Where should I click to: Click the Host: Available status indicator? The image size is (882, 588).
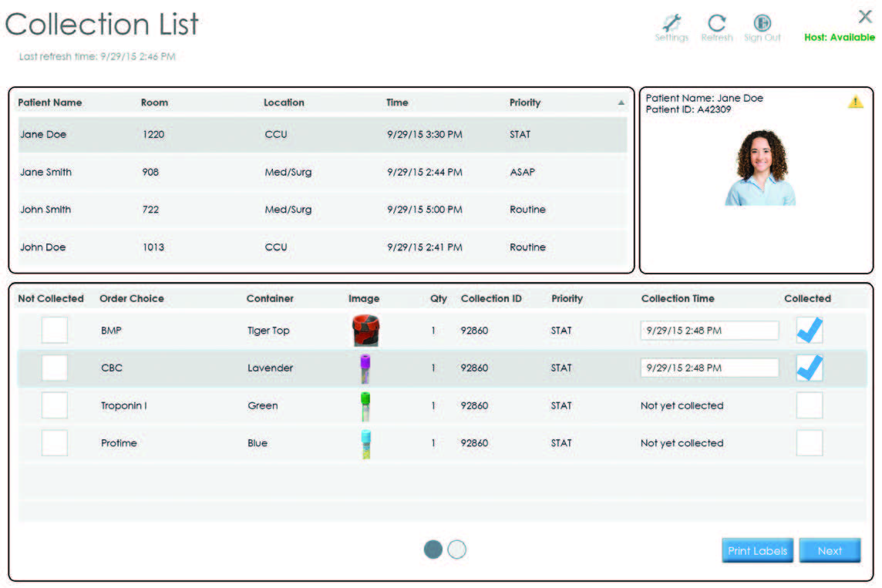[838, 36]
